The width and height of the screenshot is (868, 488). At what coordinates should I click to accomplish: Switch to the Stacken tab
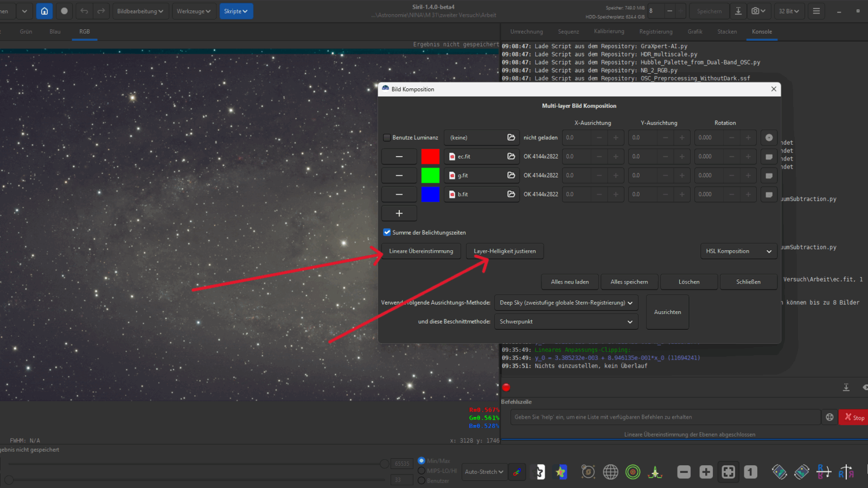click(727, 31)
